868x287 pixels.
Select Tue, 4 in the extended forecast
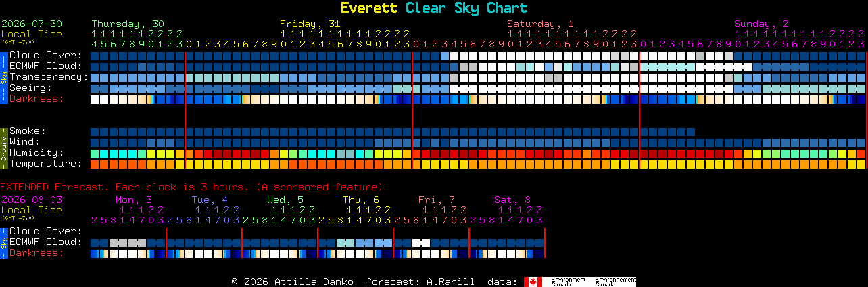click(x=210, y=200)
